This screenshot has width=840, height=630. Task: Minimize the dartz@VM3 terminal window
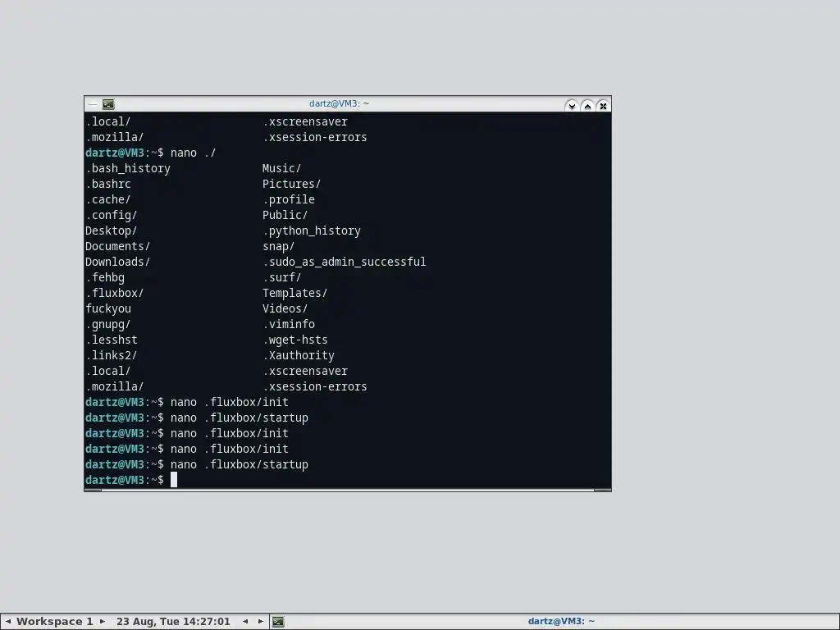coord(572,106)
